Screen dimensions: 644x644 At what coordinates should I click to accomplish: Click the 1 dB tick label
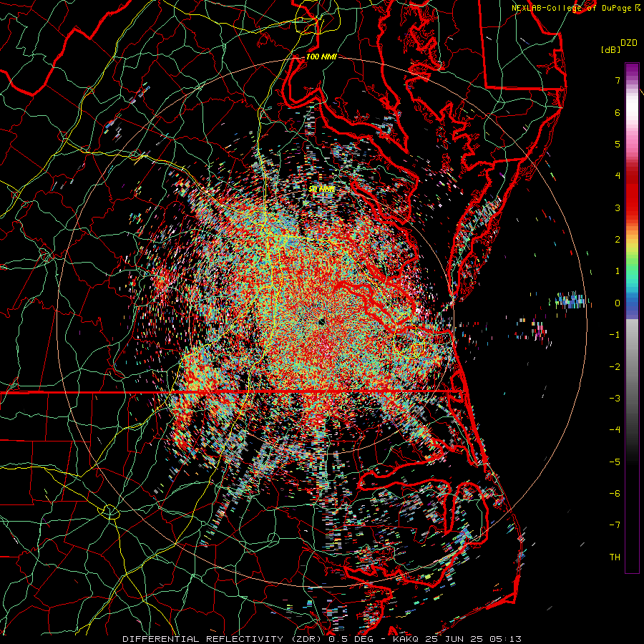click(x=618, y=271)
